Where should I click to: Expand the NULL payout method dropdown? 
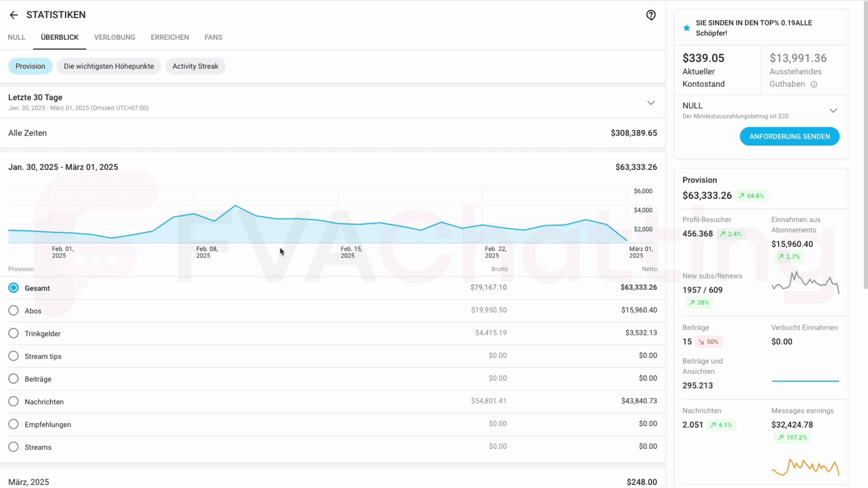click(x=834, y=110)
